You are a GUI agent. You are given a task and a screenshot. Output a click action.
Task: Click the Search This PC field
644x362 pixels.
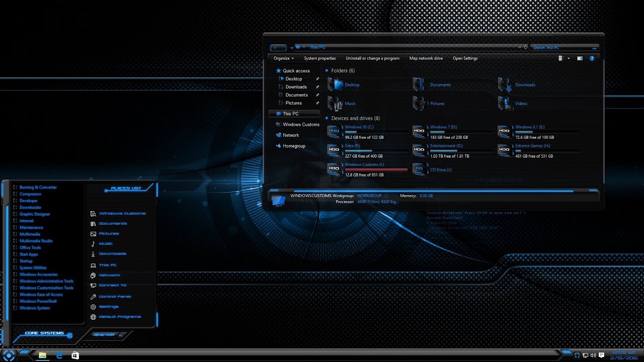(565, 47)
